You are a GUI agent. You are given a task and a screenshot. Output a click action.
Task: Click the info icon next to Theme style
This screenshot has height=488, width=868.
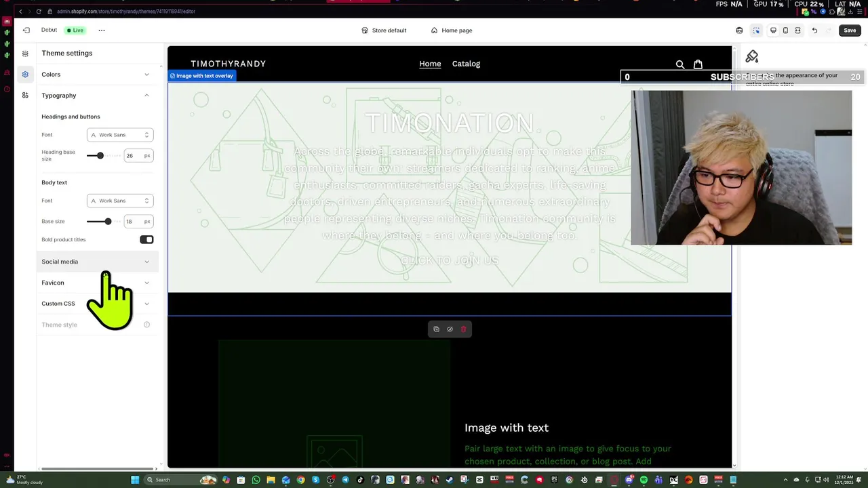click(146, 325)
